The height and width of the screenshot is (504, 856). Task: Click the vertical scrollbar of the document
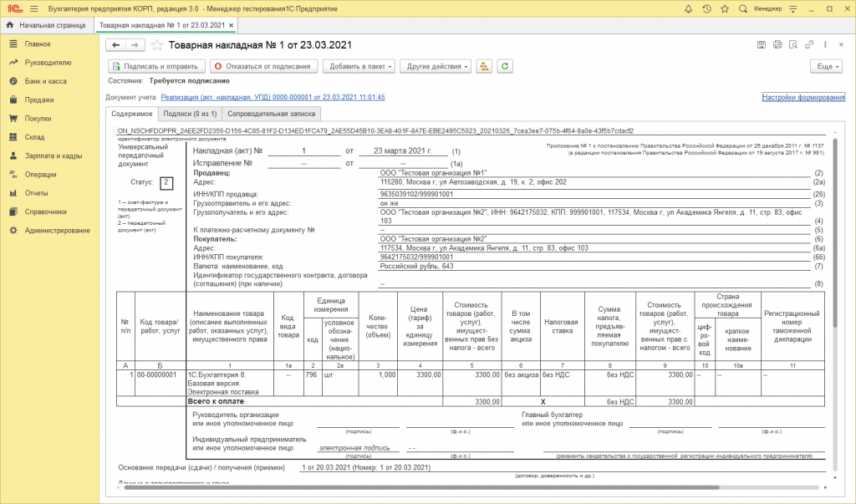coord(834,232)
